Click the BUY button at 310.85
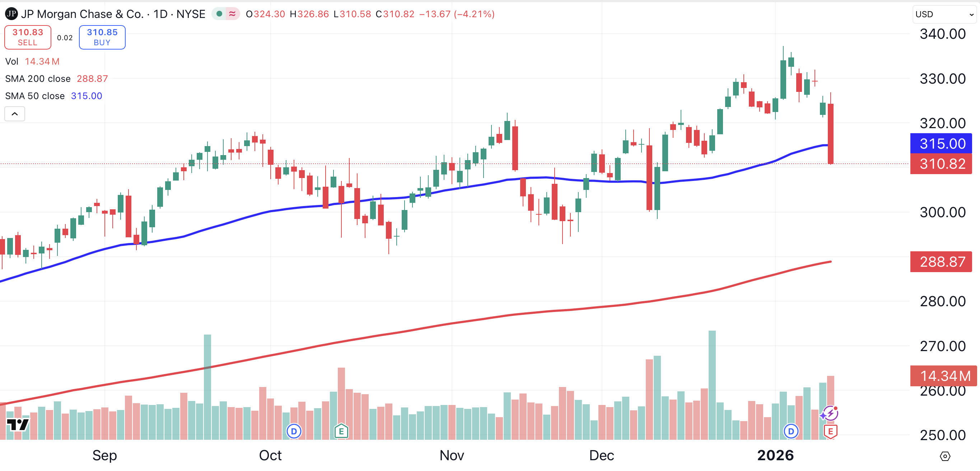The image size is (980, 471). [102, 37]
